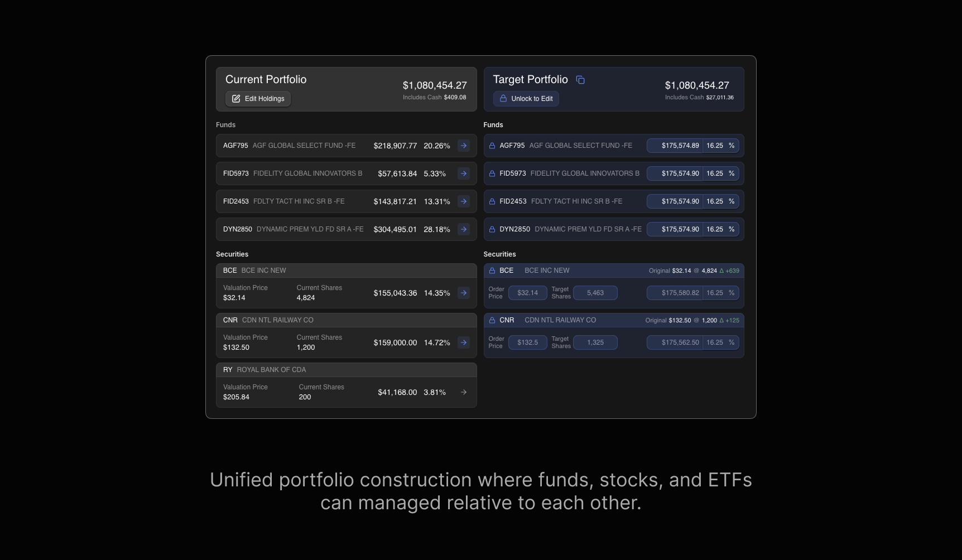Click the Unlock to Edit button
This screenshot has height=560, width=962.
click(x=526, y=99)
